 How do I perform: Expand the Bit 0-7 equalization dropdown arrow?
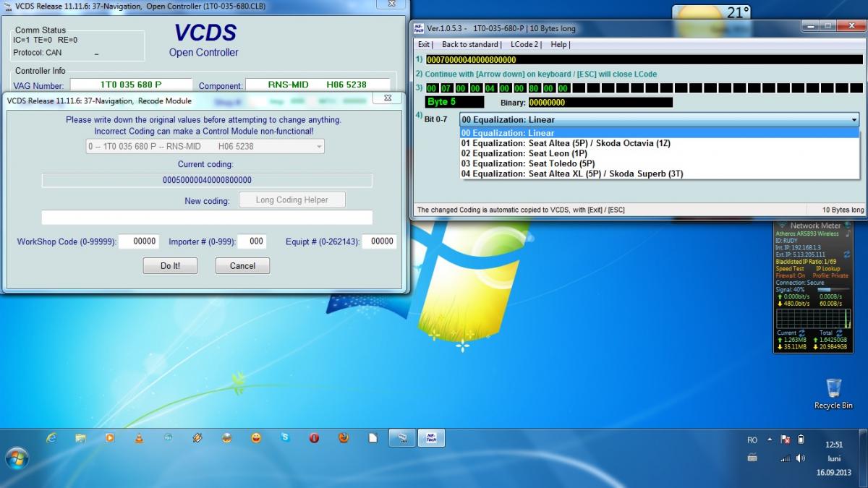click(854, 120)
